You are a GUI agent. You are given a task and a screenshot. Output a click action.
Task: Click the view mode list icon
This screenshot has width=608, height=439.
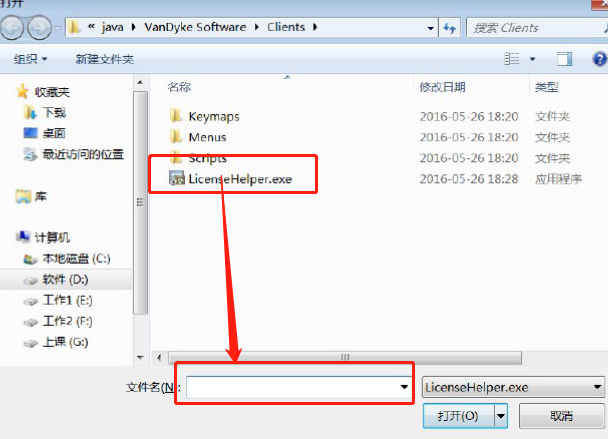511,59
